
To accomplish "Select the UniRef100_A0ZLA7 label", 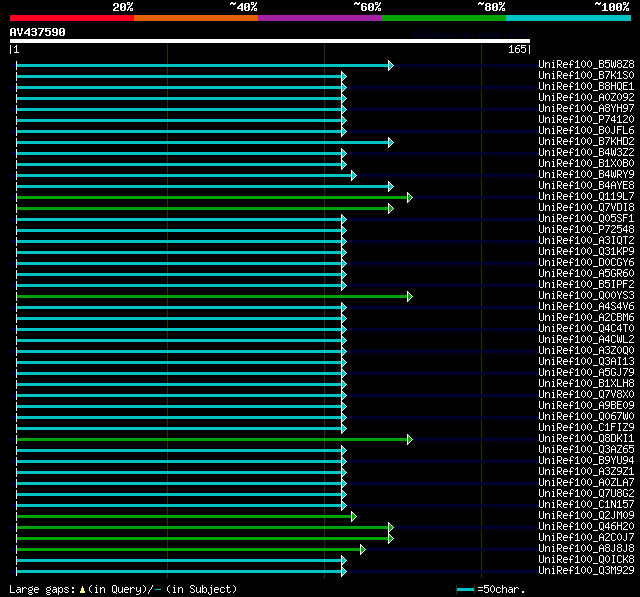I will tap(586, 483).
